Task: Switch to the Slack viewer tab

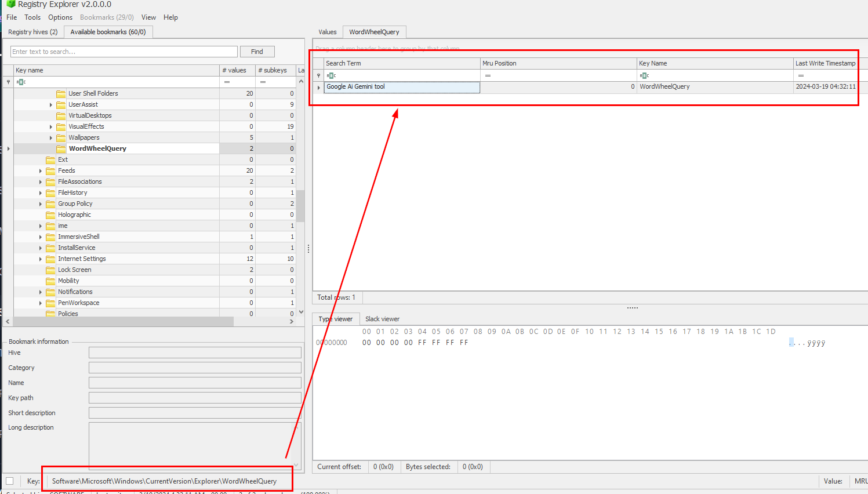Action: (382, 319)
